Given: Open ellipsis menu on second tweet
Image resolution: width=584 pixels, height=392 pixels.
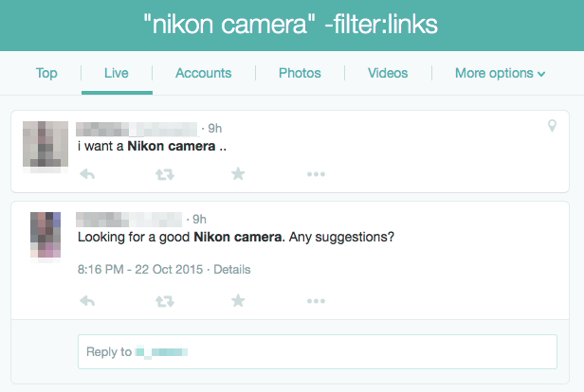Looking at the screenshot, I should pos(316,301).
